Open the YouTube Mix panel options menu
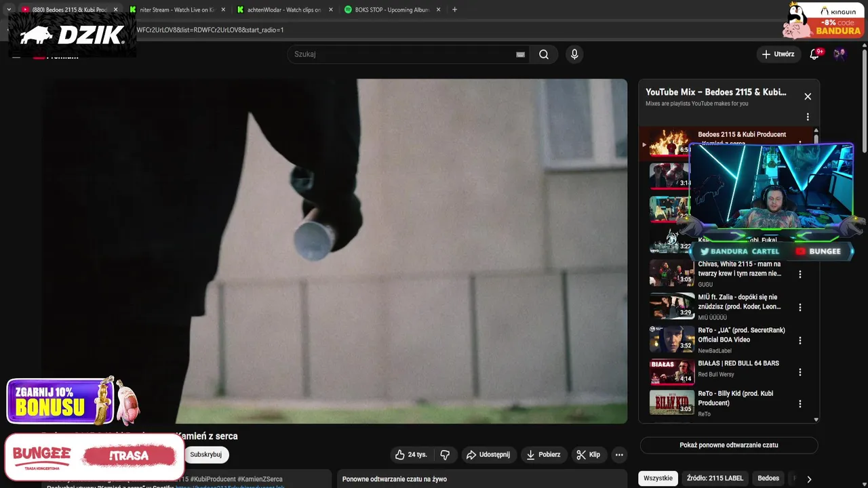 [808, 117]
